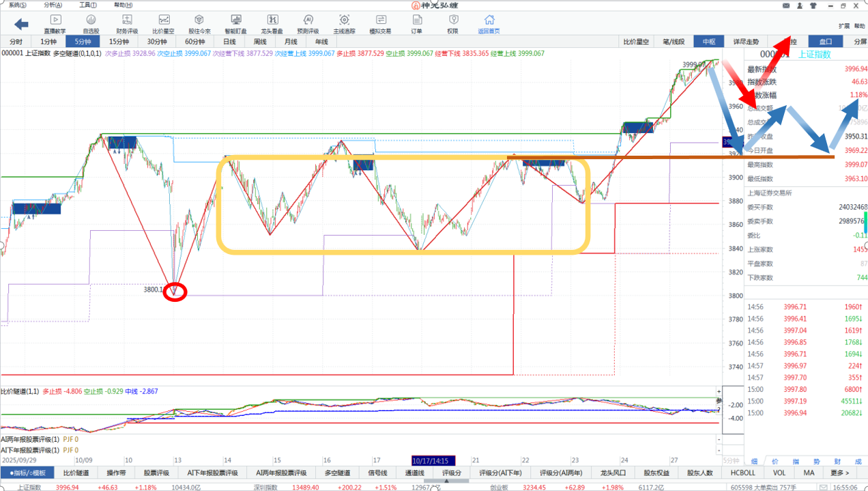Expand the 更多 indicator list

(x=840, y=473)
